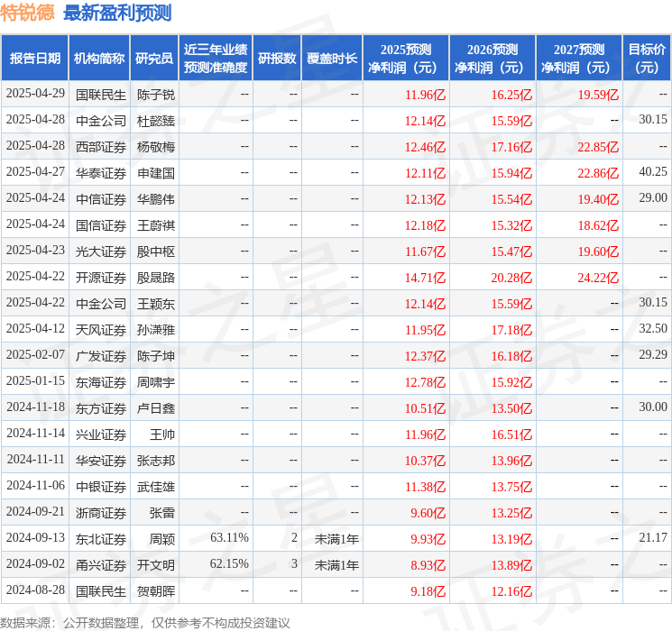Click target price 21.17
The image size is (672, 631).
[653, 537]
